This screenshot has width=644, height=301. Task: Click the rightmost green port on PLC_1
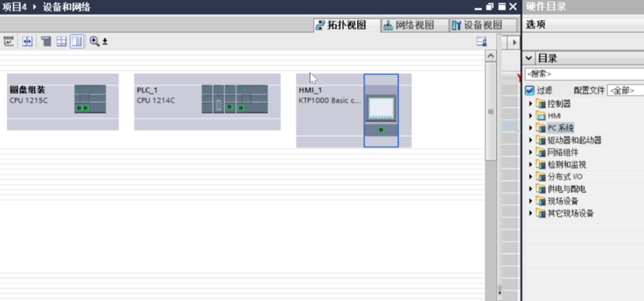click(x=241, y=108)
